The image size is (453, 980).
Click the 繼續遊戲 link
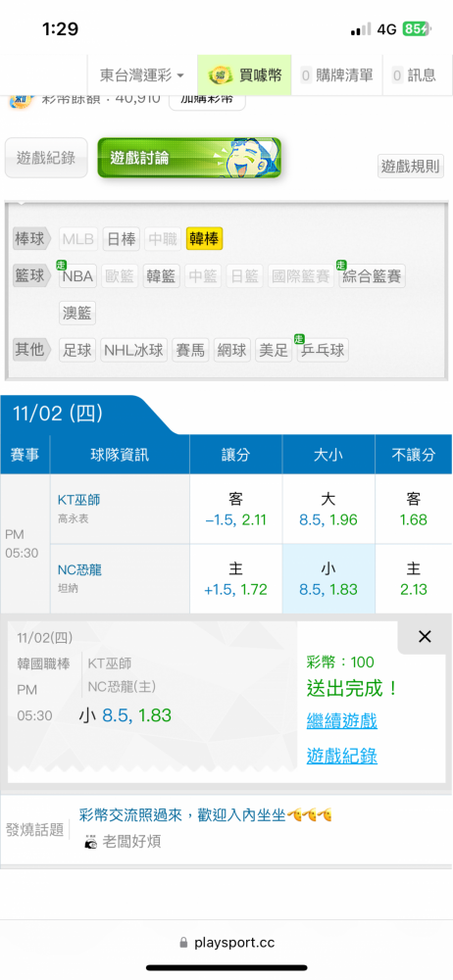coord(342,722)
